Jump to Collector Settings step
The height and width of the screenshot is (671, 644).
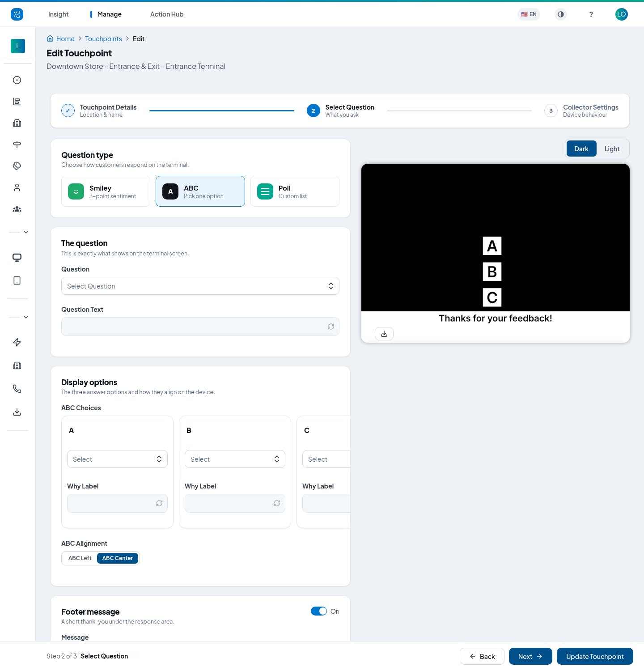click(x=581, y=110)
